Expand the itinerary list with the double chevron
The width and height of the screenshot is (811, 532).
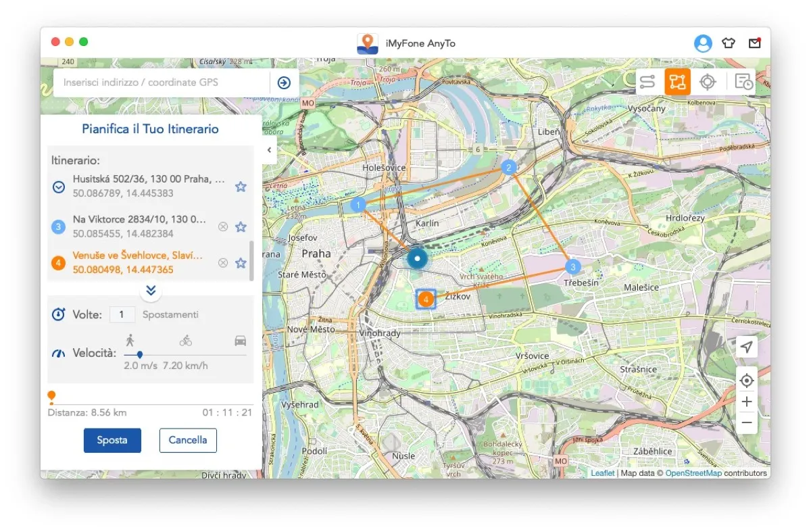151,291
